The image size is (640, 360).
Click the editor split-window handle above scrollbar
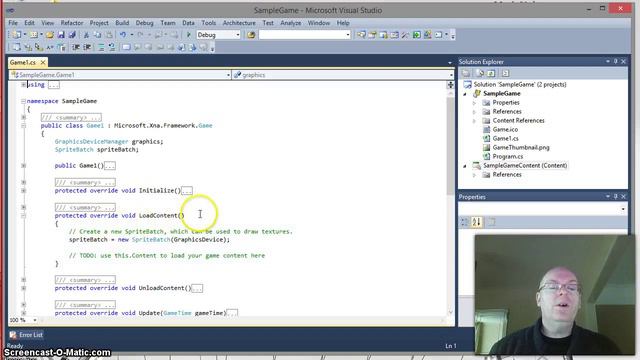pos(451,85)
